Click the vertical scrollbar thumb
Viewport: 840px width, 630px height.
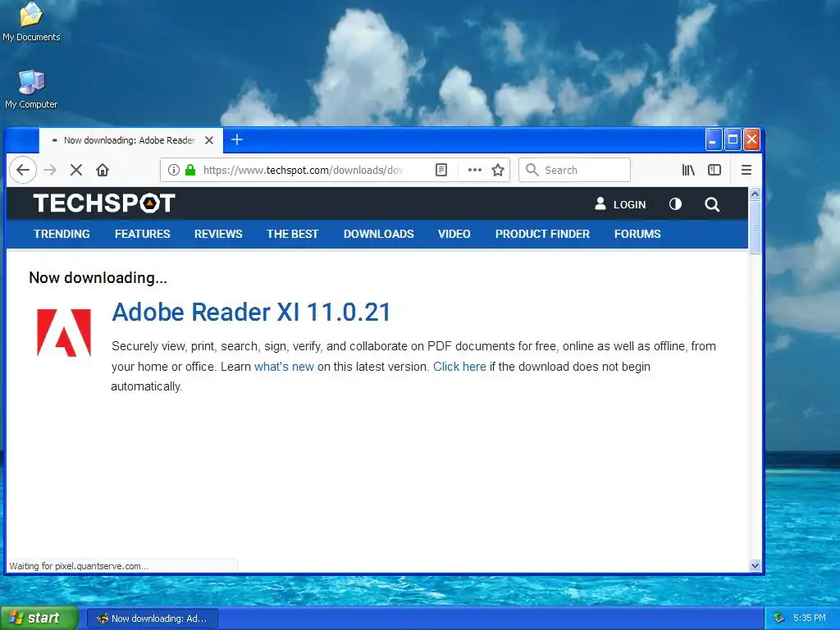[x=755, y=227]
